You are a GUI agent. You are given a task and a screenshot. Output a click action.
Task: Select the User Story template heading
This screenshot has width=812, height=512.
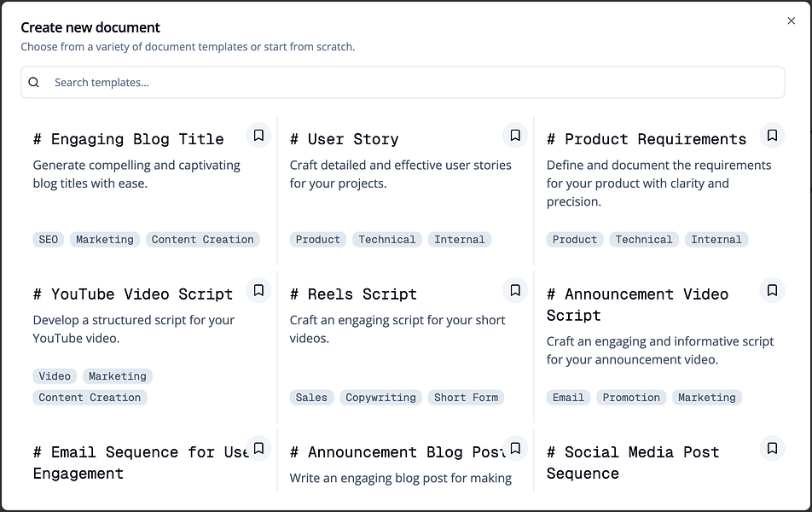coord(344,140)
